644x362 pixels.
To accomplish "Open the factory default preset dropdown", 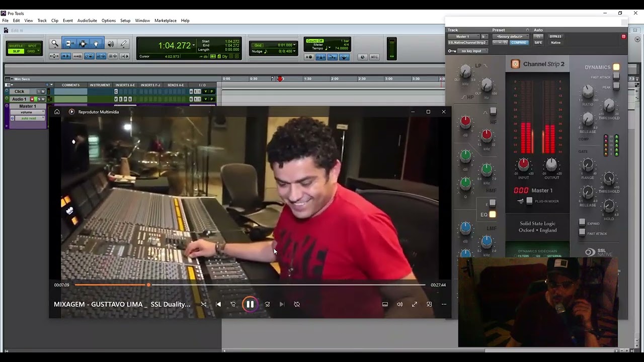I will click(511, 37).
